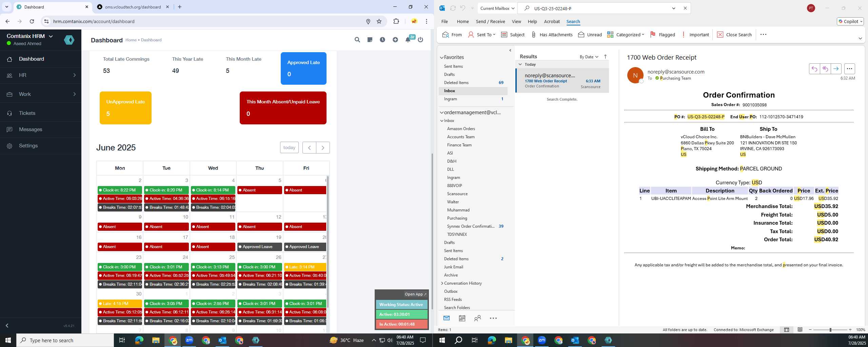
Task: Open Windows Start menu on left taskbar
Action: pyautogui.click(x=8, y=340)
